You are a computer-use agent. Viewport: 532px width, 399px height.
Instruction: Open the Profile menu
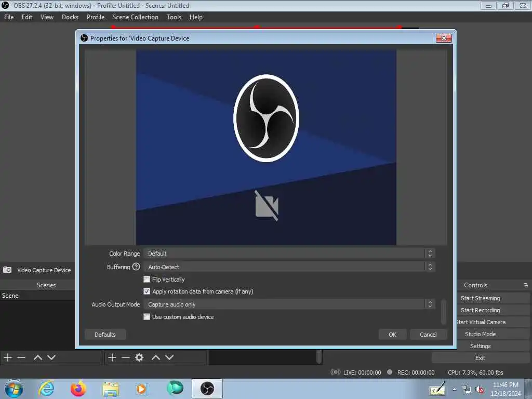click(96, 17)
